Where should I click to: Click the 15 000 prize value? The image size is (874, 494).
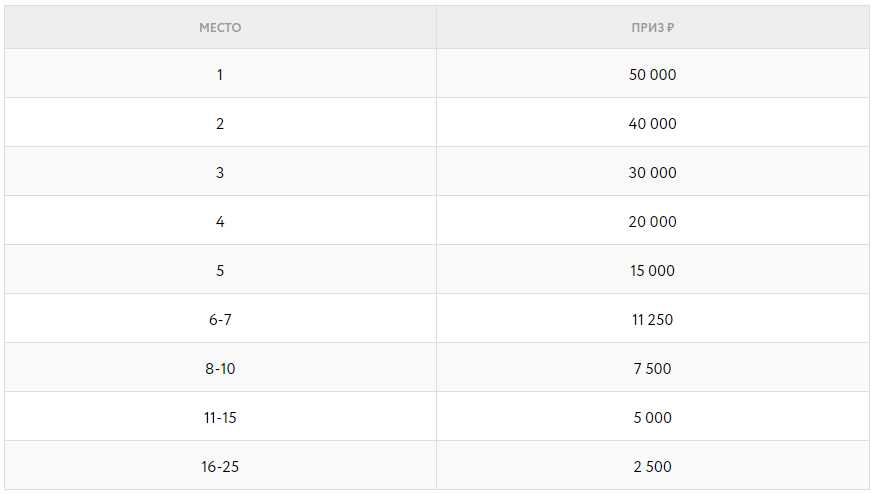[653, 271]
